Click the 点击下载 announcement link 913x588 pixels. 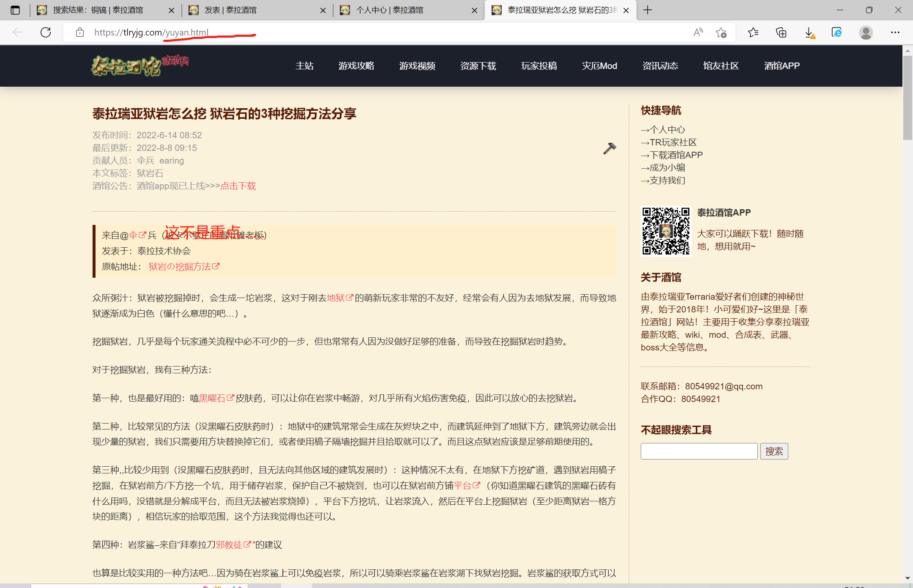(238, 186)
